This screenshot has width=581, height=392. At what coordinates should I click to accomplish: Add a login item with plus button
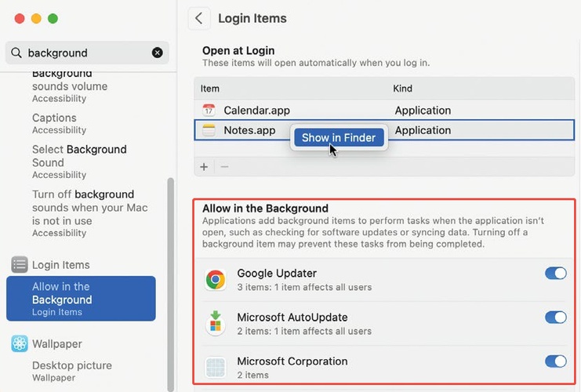point(204,167)
